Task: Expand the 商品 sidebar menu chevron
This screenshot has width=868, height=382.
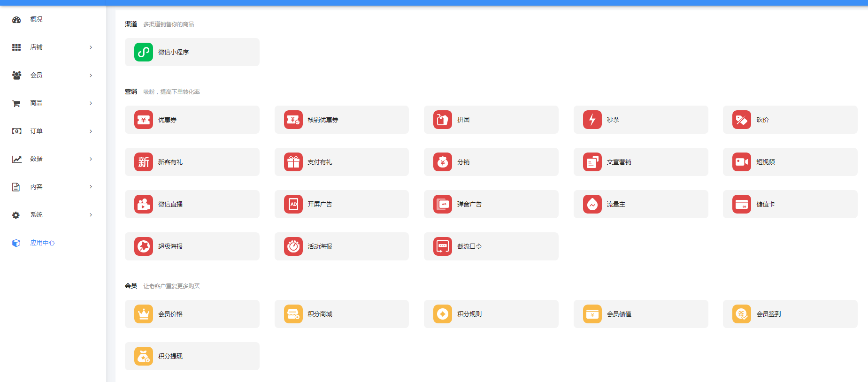Action: [91, 103]
